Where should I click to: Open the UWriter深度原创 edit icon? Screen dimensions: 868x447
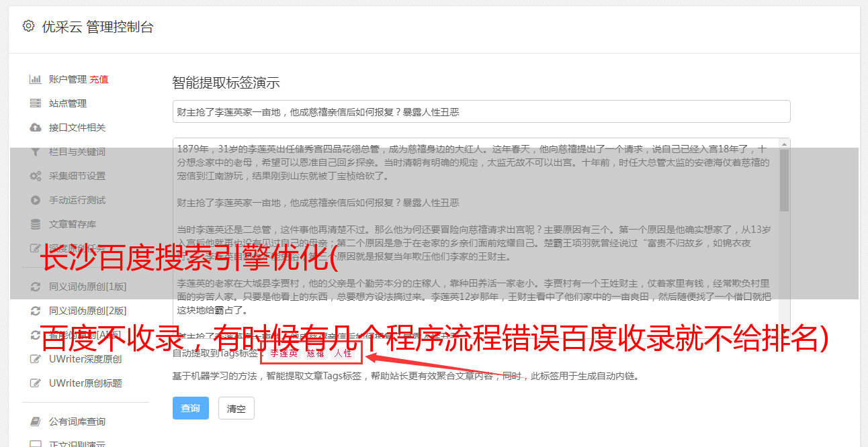coord(36,359)
